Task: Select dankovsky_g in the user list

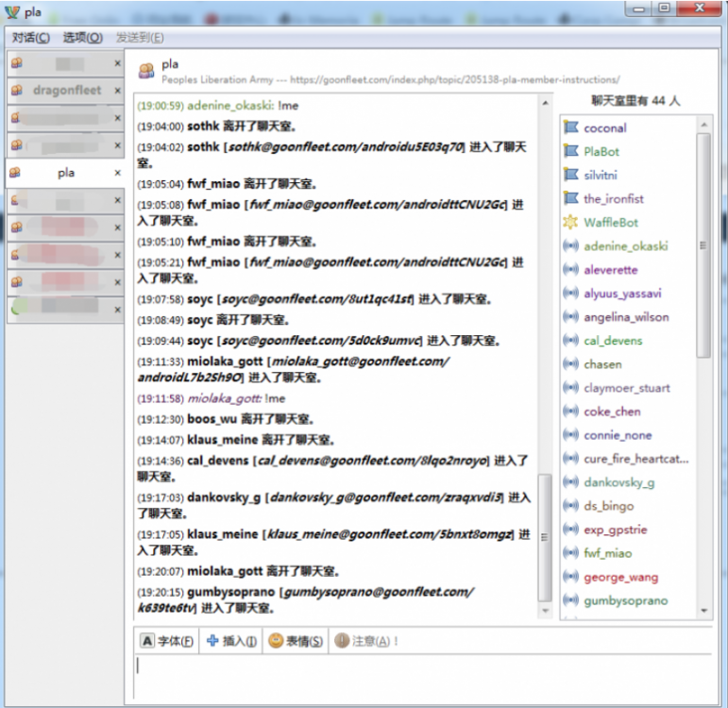Action: (x=618, y=482)
